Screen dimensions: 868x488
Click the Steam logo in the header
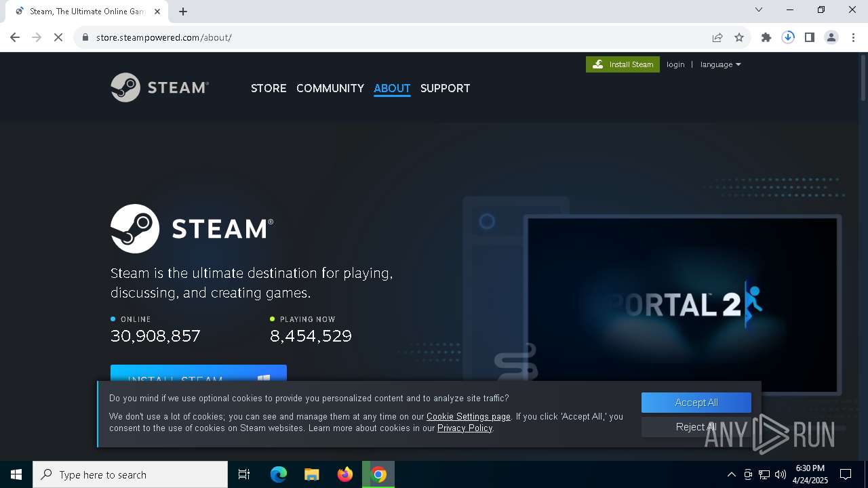coord(159,87)
